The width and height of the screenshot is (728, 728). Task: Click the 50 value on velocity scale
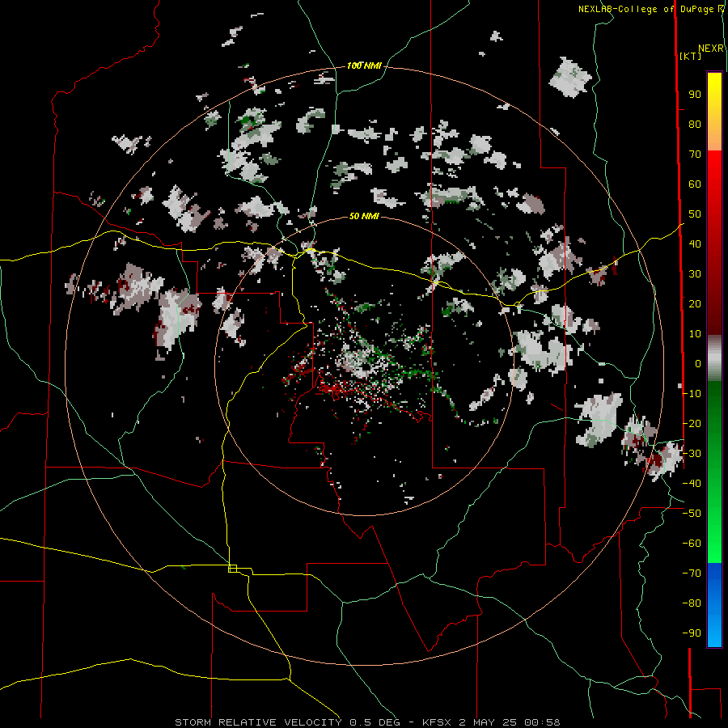(695, 214)
